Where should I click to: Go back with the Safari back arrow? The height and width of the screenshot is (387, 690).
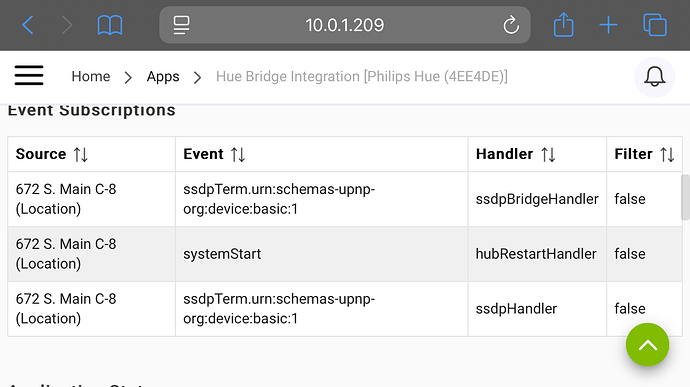click(x=28, y=25)
